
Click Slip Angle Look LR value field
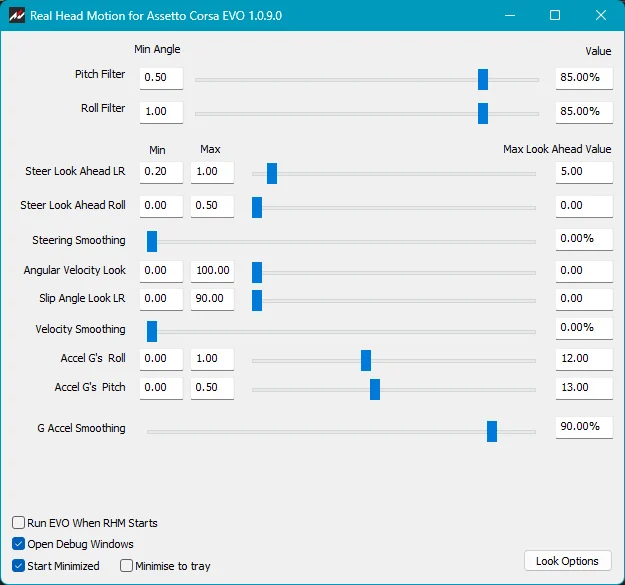pos(584,299)
